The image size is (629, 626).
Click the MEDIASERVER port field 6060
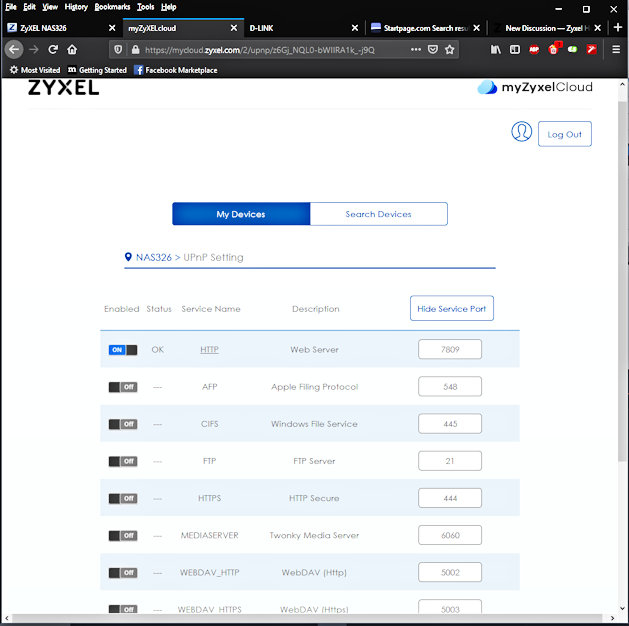[x=450, y=535]
